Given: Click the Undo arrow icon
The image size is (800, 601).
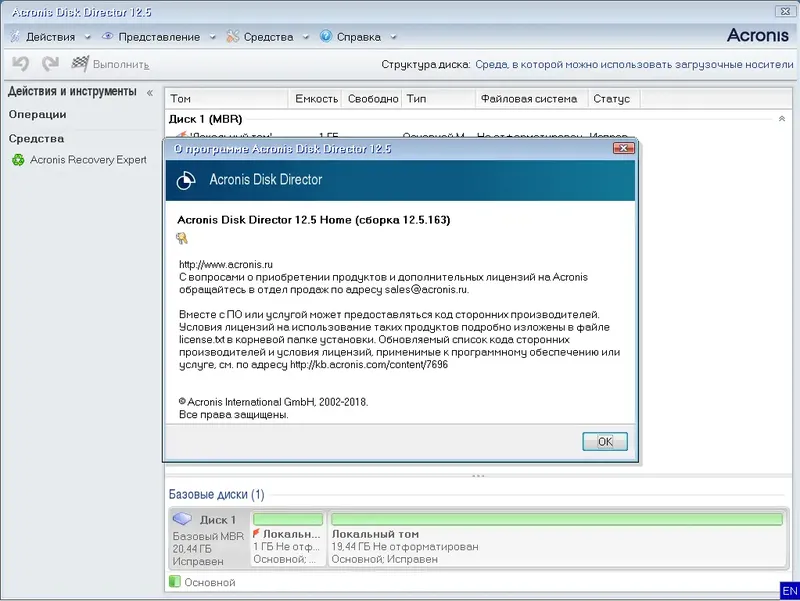Looking at the screenshot, I should pyautogui.click(x=20, y=64).
